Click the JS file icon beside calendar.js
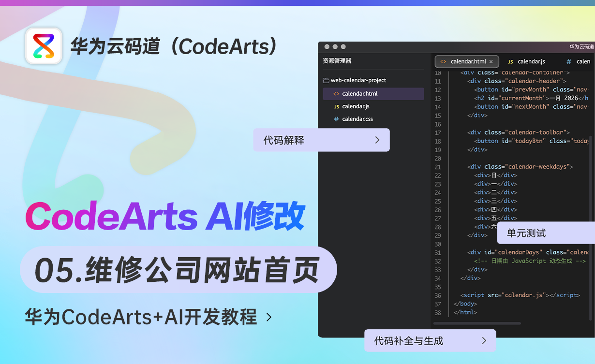The image size is (595, 364). pos(336,106)
